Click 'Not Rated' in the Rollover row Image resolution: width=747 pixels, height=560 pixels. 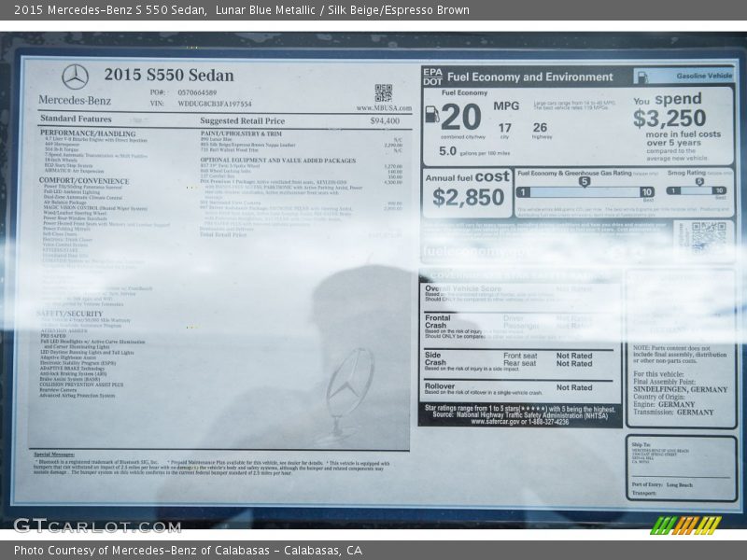(x=574, y=387)
